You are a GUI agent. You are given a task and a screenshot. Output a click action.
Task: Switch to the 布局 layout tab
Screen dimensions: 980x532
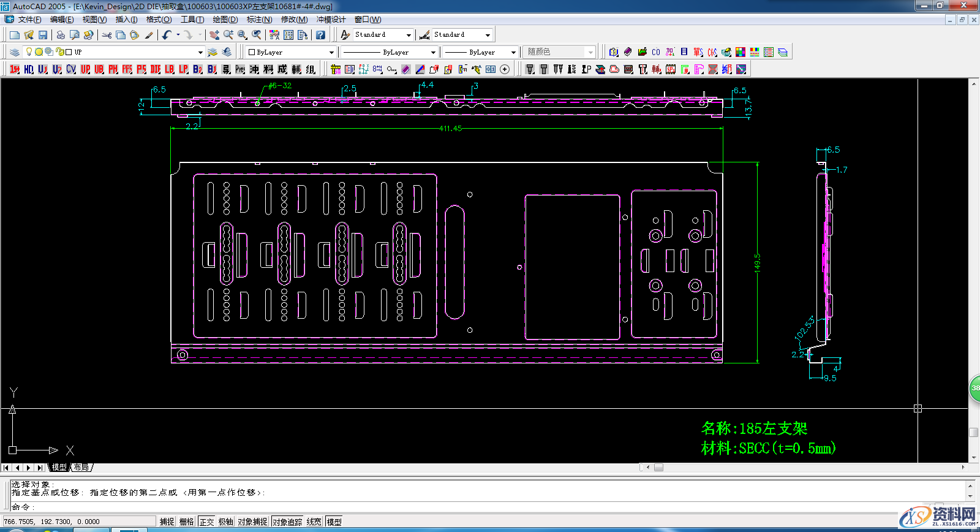81,467
